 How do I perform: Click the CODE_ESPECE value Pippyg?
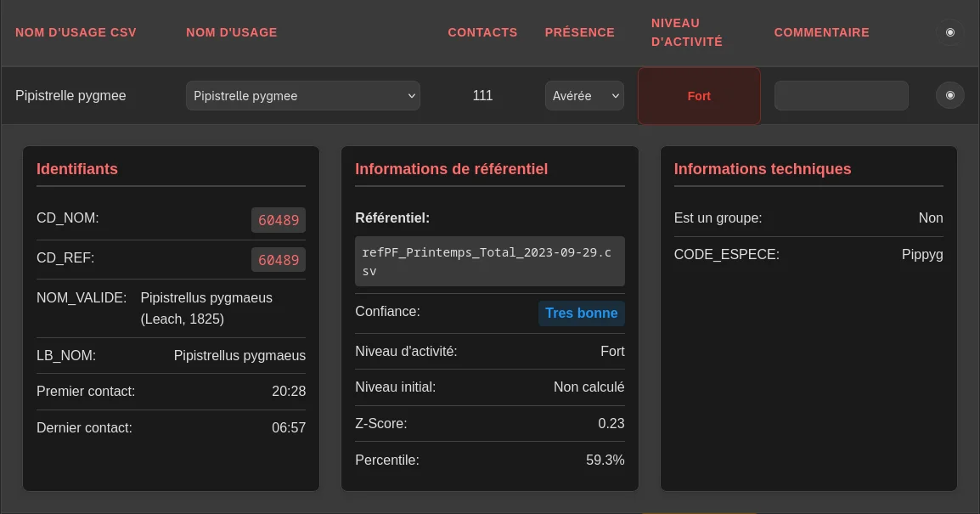(922, 255)
